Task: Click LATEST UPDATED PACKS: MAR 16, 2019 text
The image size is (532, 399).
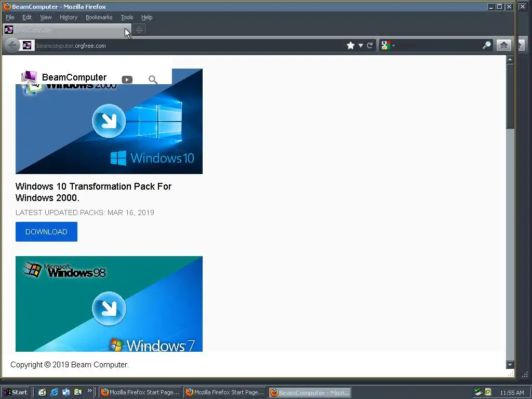Action: (x=85, y=212)
